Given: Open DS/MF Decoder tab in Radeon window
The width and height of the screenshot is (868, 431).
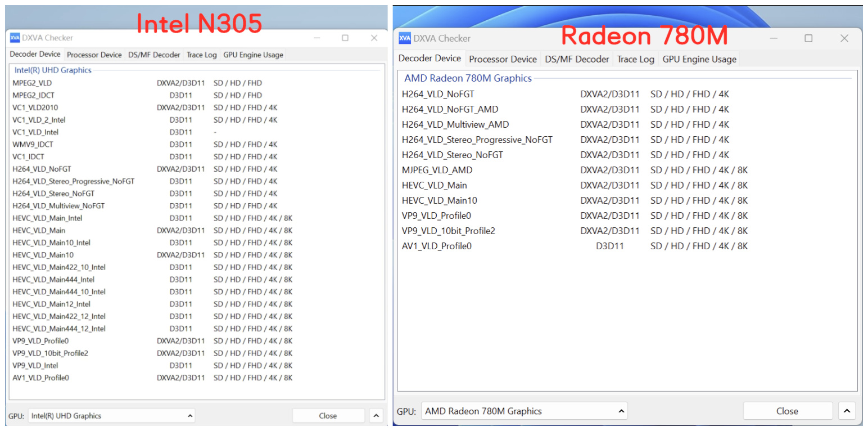Looking at the screenshot, I should coord(577,59).
